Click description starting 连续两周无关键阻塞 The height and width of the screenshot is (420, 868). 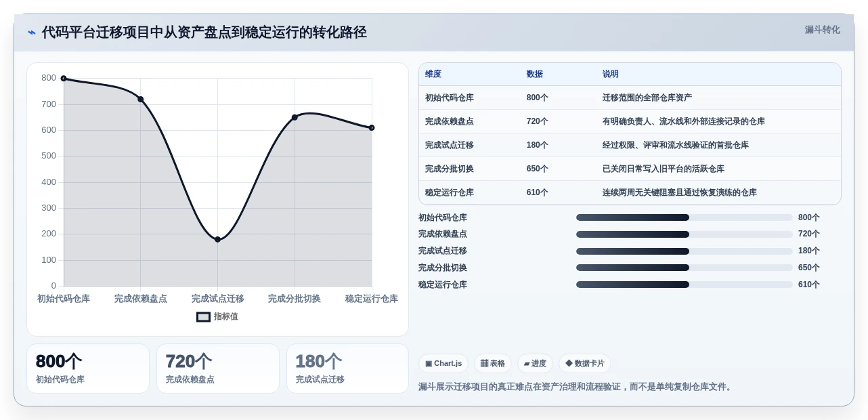click(x=680, y=192)
